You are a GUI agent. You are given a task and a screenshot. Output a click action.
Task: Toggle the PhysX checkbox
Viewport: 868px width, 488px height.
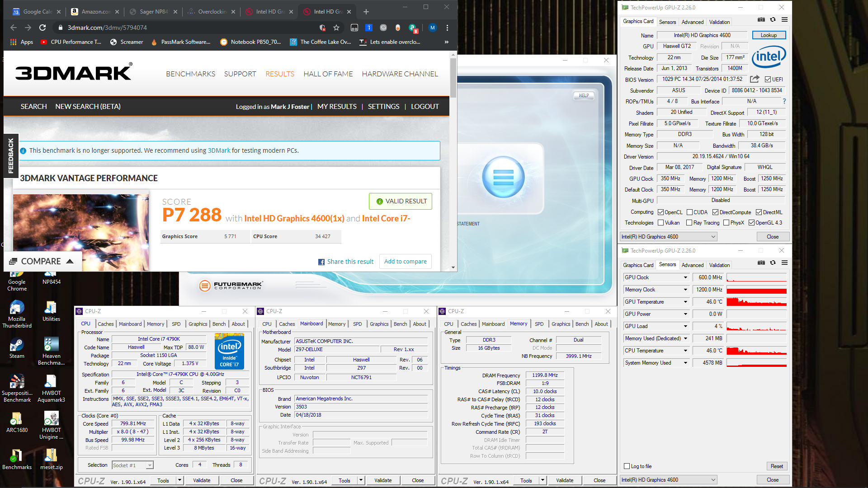click(726, 223)
